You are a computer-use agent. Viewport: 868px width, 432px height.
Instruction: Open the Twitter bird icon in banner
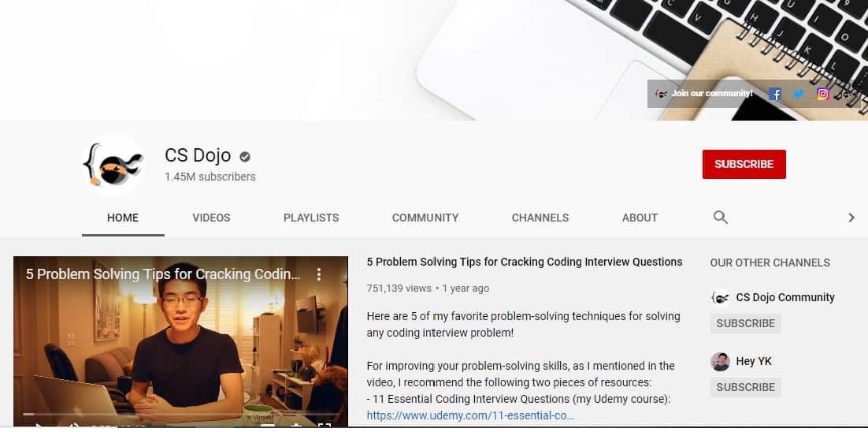pyautogui.click(x=799, y=94)
